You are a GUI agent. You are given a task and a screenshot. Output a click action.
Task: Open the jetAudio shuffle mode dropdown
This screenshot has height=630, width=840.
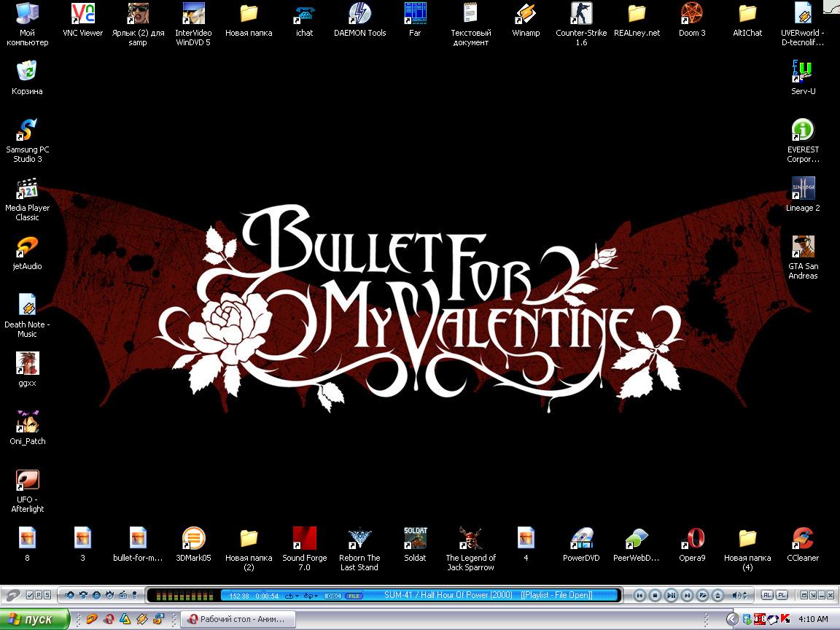coord(311,596)
